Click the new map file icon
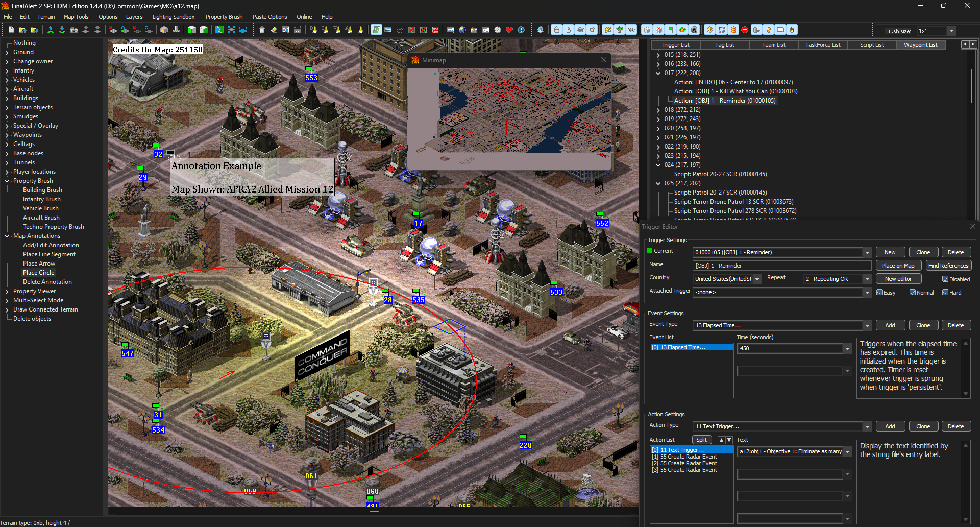980x527 pixels. pyautogui.click(x=11, y=30)
